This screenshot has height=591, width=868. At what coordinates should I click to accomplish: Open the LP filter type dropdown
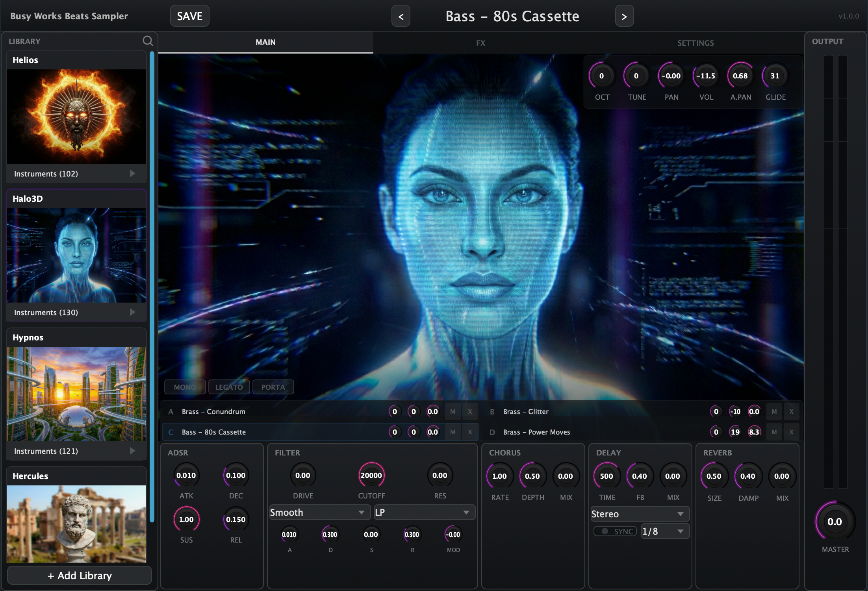(424, 512)
